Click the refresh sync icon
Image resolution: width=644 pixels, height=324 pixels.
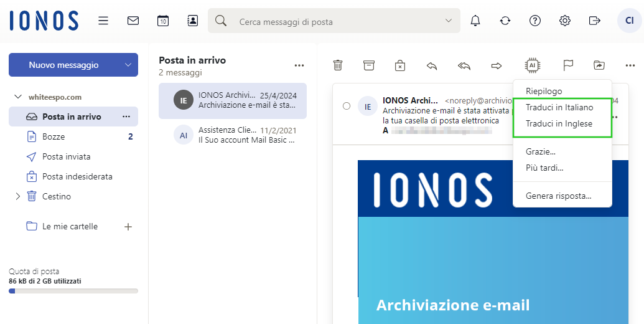pyautogui.click(x=505, y=21)
